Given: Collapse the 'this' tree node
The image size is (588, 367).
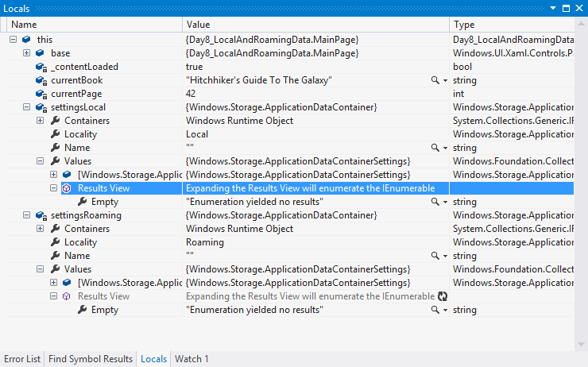Looking at the screenshot, I should pos(14,40).
